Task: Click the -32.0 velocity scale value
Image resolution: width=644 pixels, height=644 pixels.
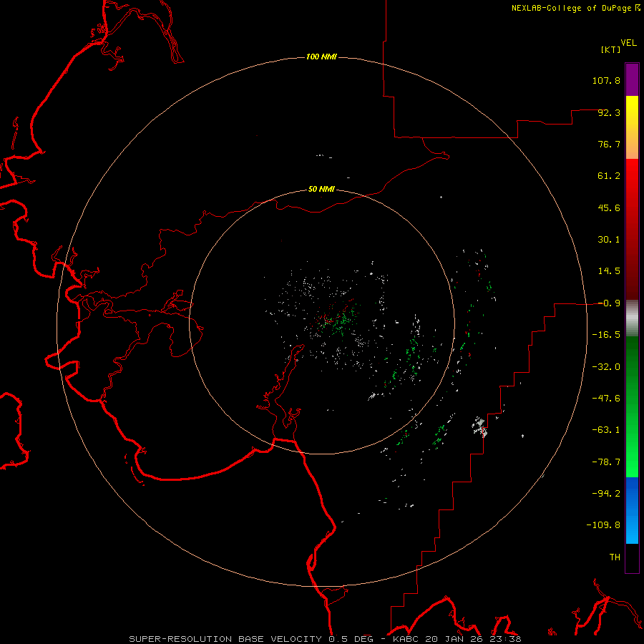Action: (x=606, y=367)
